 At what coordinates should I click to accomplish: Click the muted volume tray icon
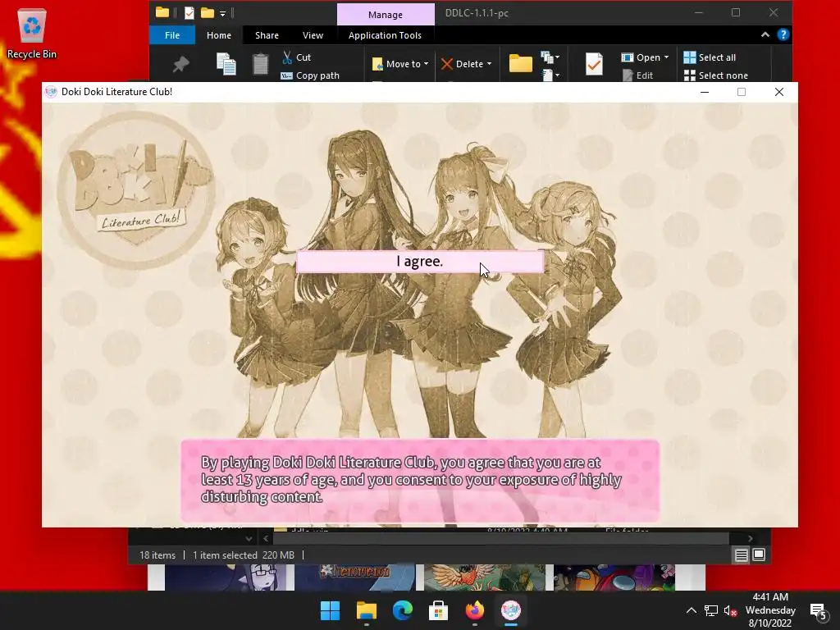729,610
